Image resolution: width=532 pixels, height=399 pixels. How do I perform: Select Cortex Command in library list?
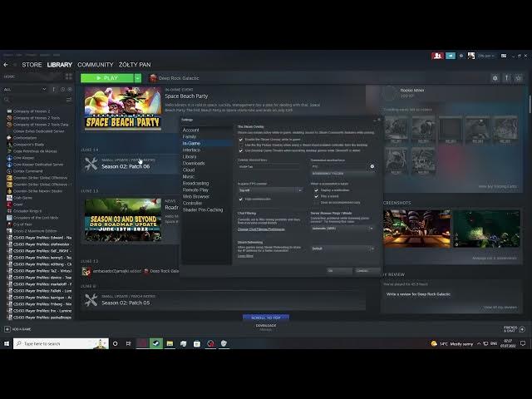pos(27,171)
